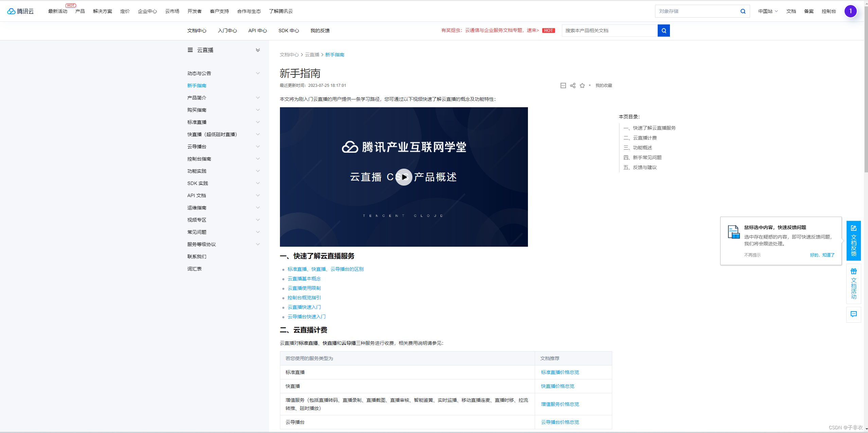Image resolution: width=868 pixels, height=433 pixels.
Task: Expand the 视频专区 sidebar section
Action: pyautogui.click(x=258, y=220)
